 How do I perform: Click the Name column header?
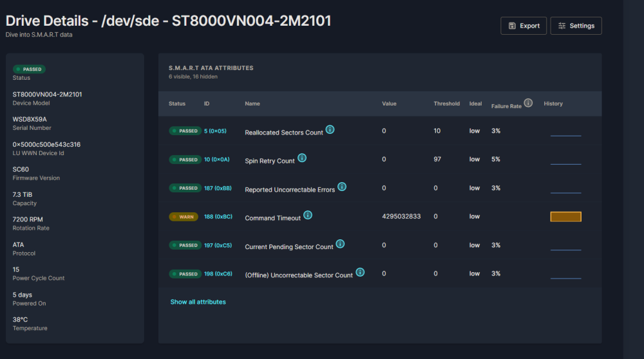[252, 104]
